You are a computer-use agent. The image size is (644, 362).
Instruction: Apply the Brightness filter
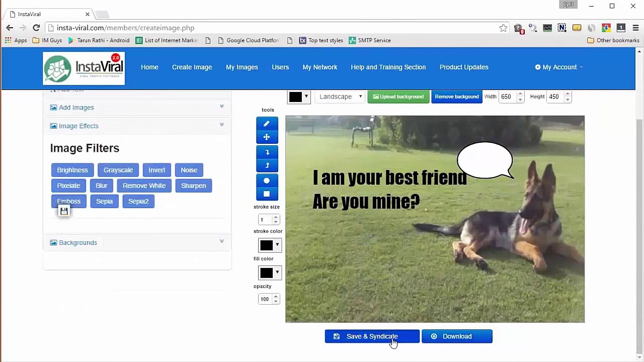(72, 170)
